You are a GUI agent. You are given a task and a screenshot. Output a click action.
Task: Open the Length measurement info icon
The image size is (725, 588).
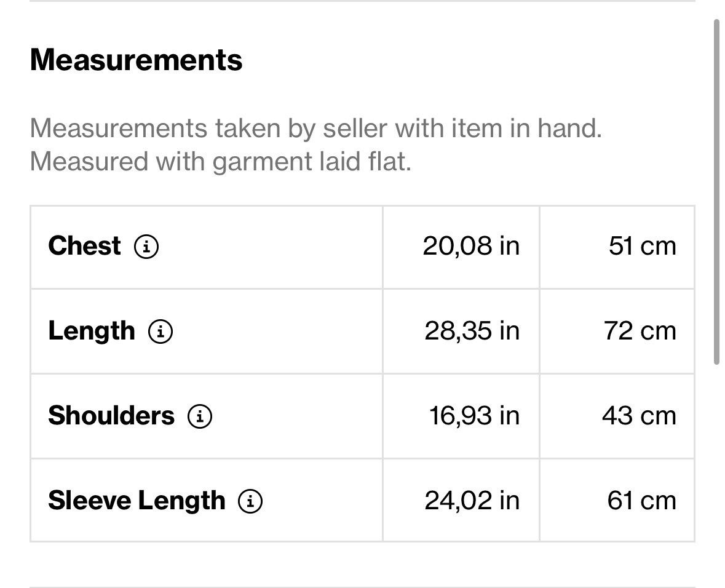point(160,332)
